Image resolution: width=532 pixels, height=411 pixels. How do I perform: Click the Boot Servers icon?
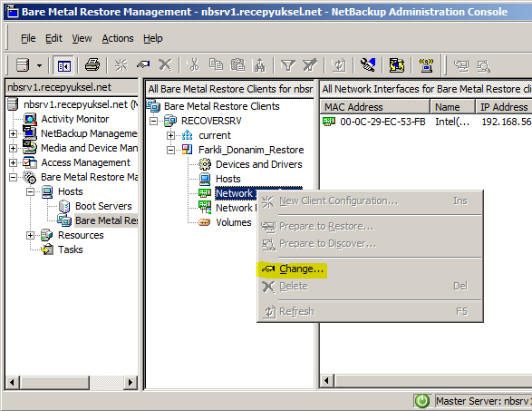click(64, 206)
